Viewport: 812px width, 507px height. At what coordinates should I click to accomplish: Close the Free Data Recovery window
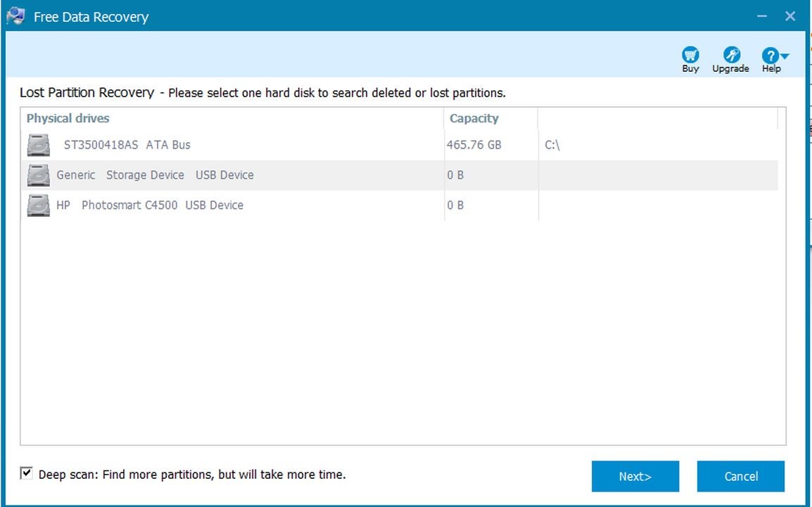[789, 16]
